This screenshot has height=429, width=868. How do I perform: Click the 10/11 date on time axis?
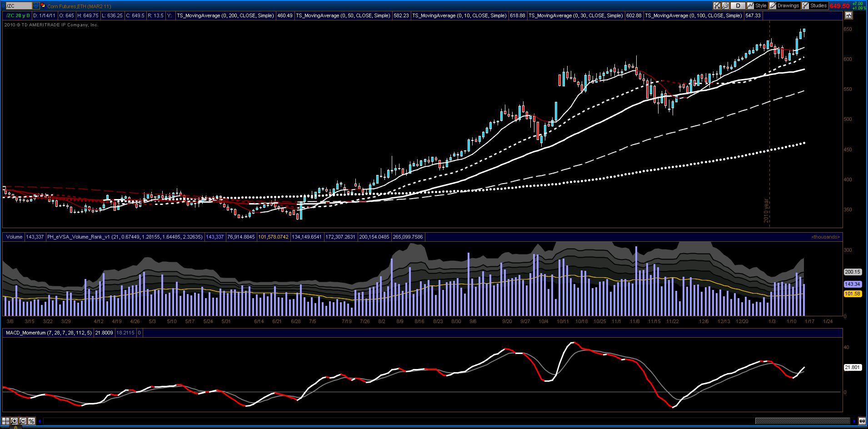point(563,321)
